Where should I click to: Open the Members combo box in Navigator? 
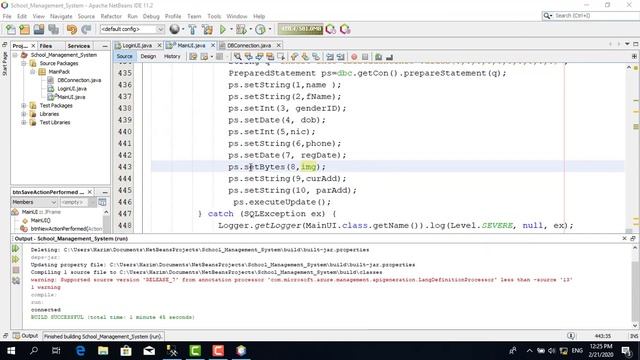34,202
